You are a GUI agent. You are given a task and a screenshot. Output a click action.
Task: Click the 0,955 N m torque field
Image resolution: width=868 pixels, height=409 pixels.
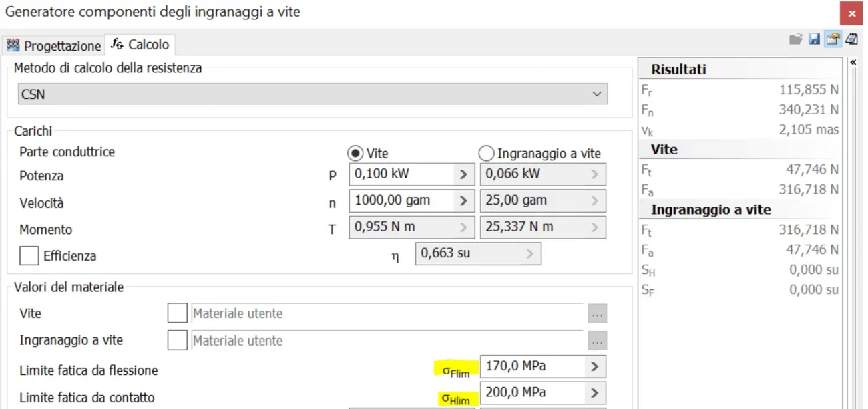(401, 227)
